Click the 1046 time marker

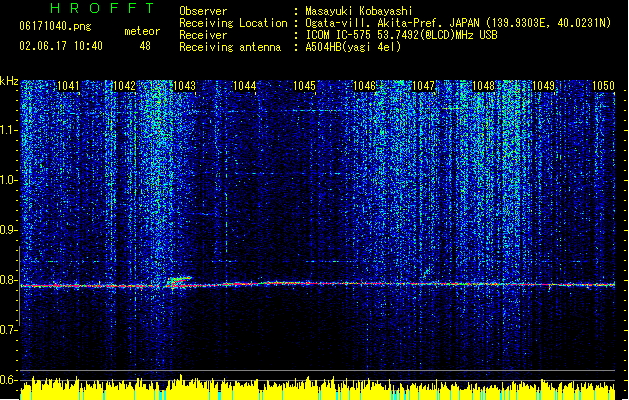pyautogui.click(x=364, y=86)
